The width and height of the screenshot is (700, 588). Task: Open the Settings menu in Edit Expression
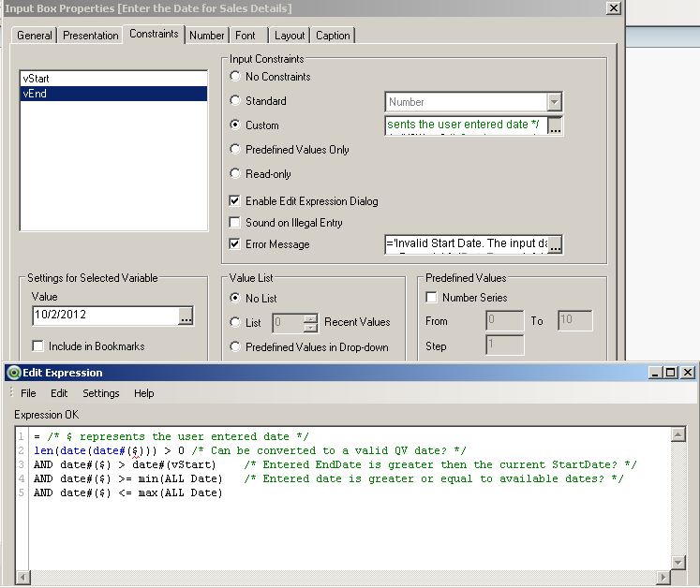(x=100, y=393)
